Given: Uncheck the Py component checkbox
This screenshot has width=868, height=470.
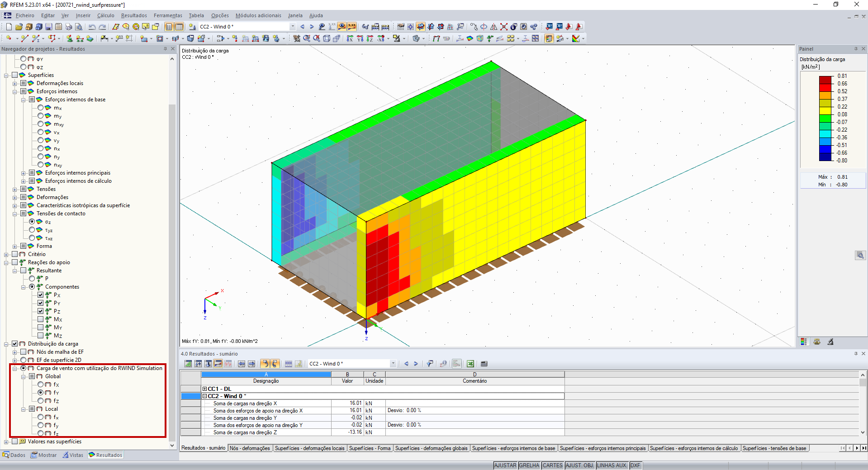Looking at the screenshot, I should coord(41,303).
